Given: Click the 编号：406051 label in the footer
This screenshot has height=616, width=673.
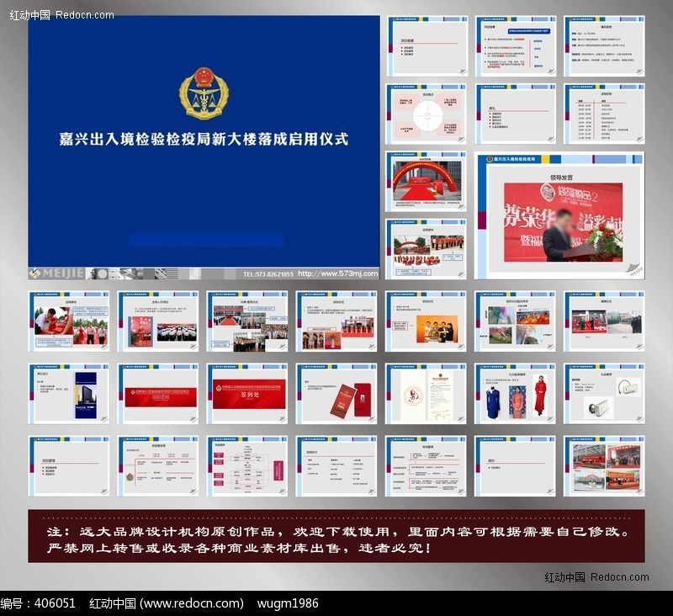Looking at the screenshot, I should tap(38, 603).
